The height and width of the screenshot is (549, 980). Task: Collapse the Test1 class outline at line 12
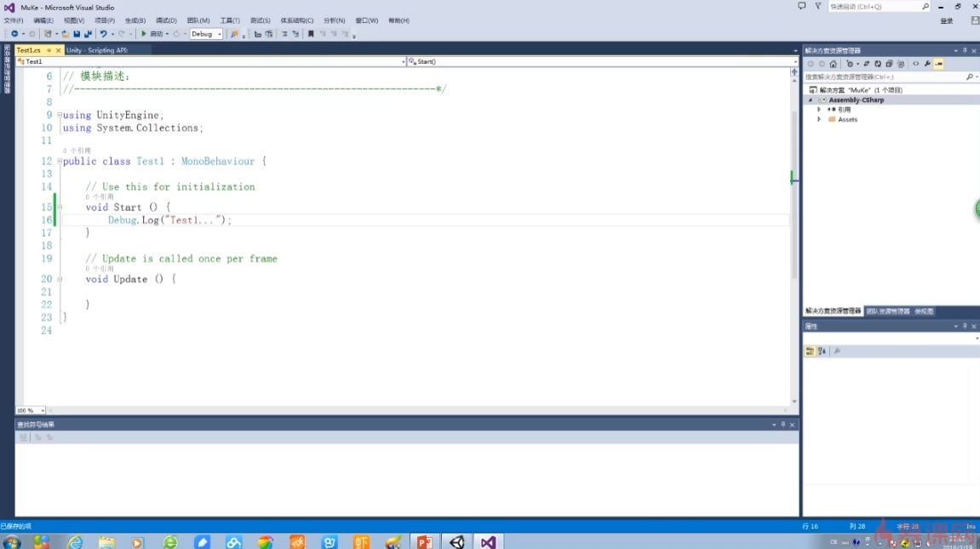pyautogui.click(x=60, y=161)
